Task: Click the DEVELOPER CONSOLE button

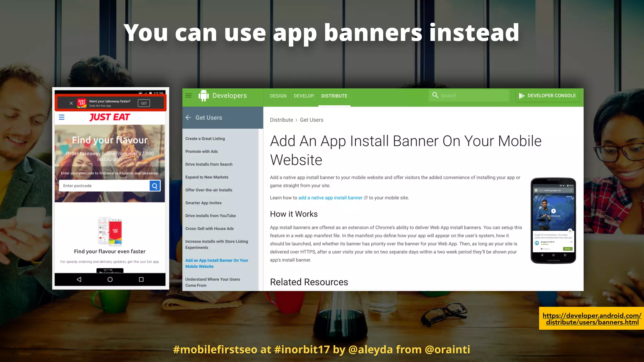Action: 547,96
